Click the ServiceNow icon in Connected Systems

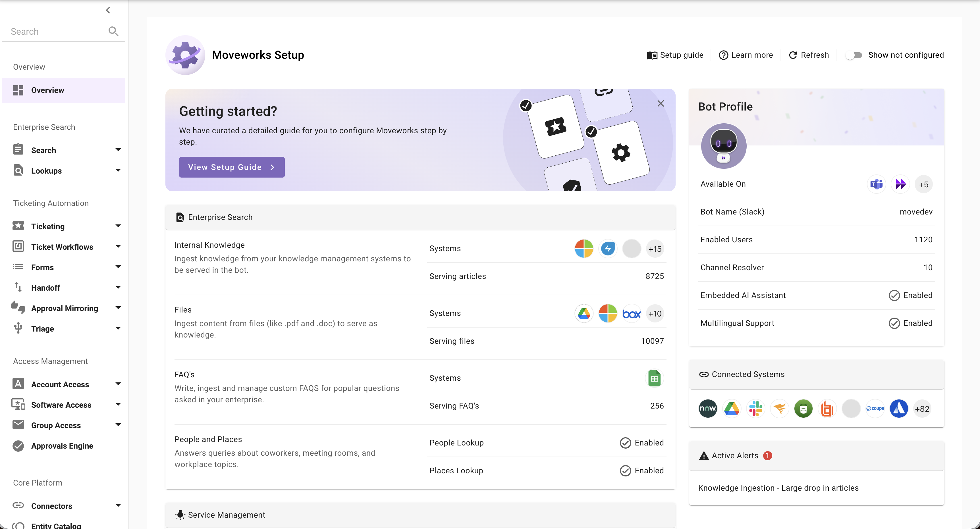point(708,409)
